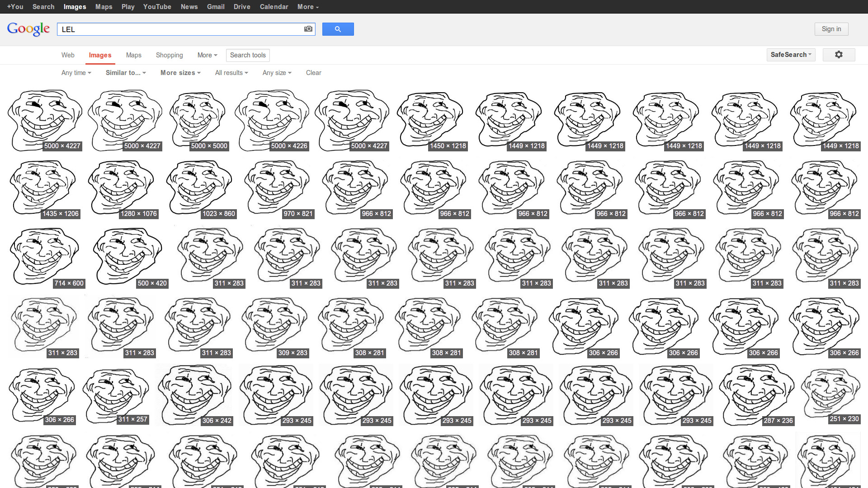This screenshot has width=868, height=488.
Task: Switch to the Web tab
Action: (68, 55)
